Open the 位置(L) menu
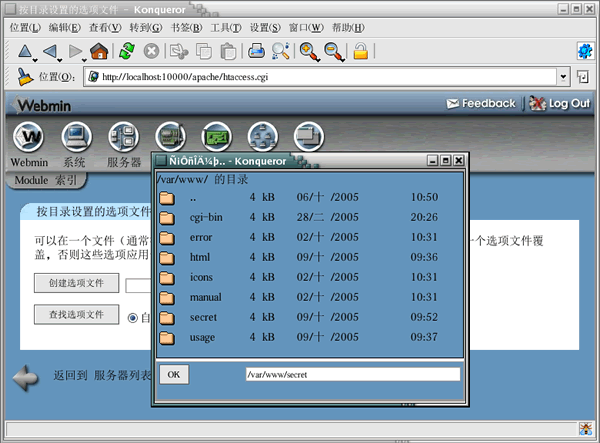Image resolution: width=600 pixels, height=443 pixels. (25, 28)
